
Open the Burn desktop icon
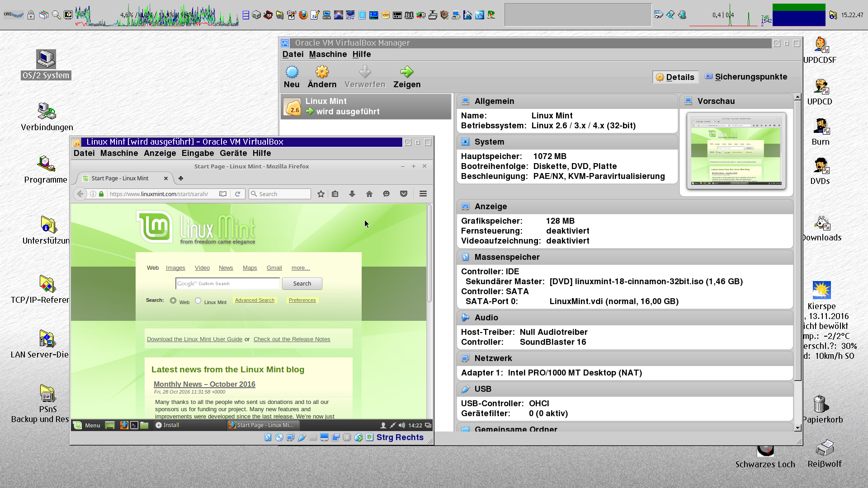click(x=821, y=127)
